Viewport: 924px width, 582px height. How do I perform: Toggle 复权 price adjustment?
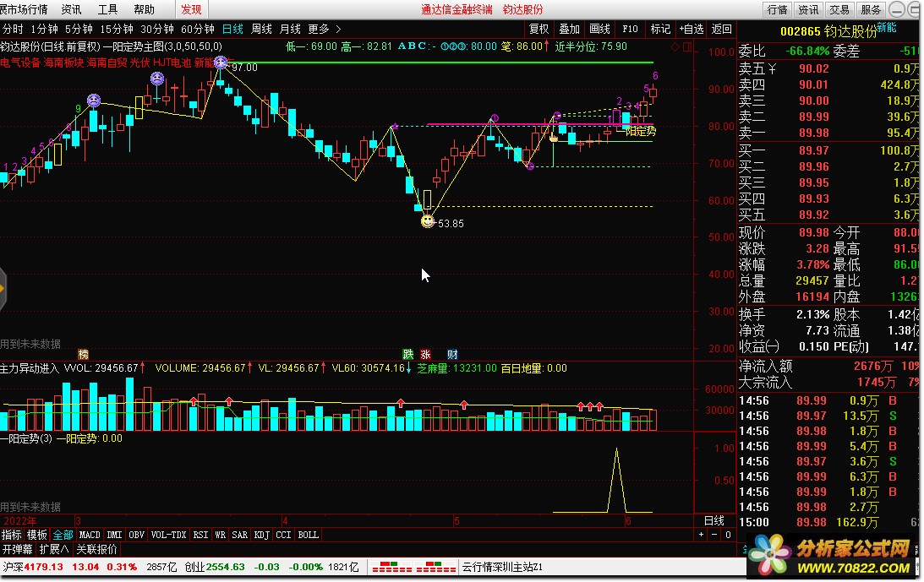539,29
